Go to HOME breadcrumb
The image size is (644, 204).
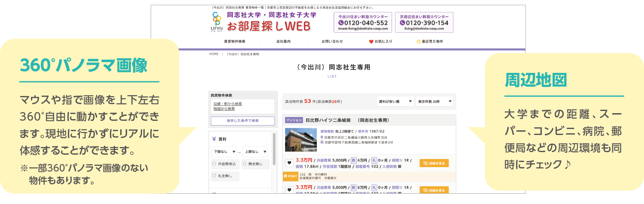pyautogui.click(x=214, y=54)
